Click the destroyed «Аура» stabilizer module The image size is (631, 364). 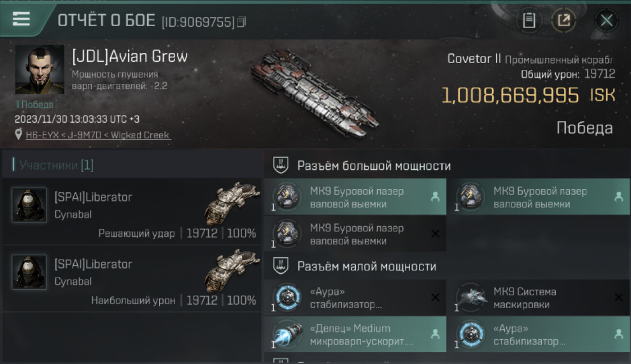coord(355,298)
